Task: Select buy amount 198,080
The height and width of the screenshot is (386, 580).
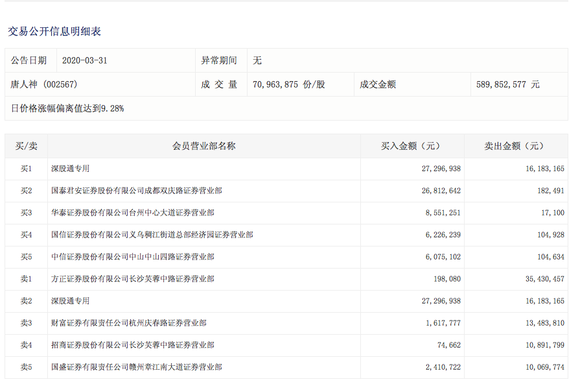Action: (x=447, y=279)
